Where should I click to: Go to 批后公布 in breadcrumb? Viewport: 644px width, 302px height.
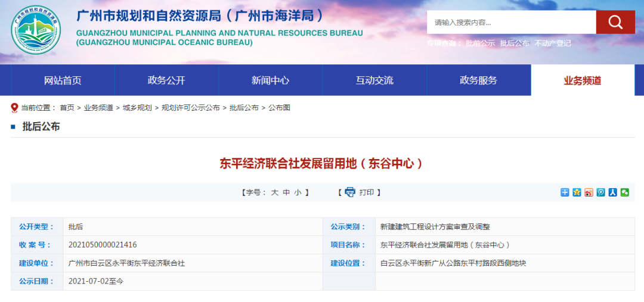point(244,108)
